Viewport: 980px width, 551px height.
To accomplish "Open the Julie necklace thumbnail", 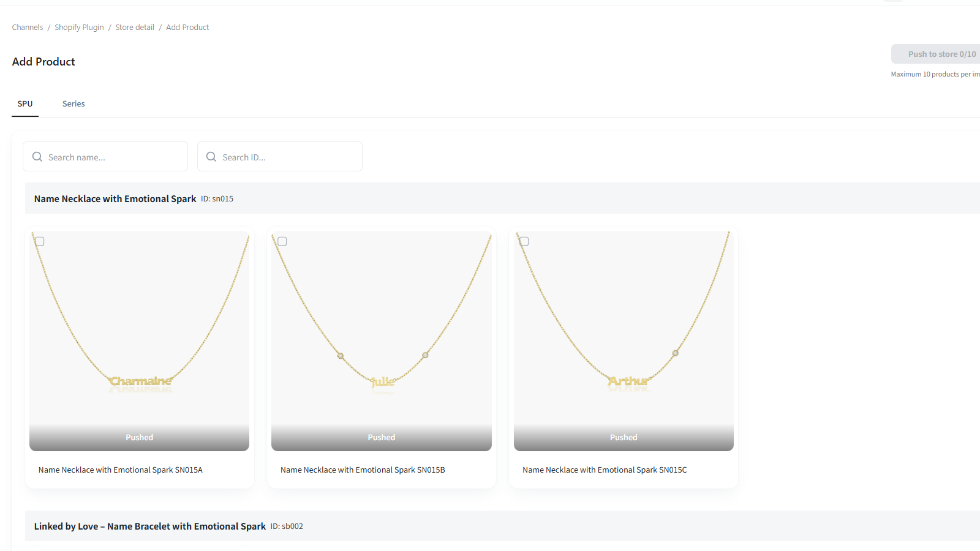I will coord(382,341).
